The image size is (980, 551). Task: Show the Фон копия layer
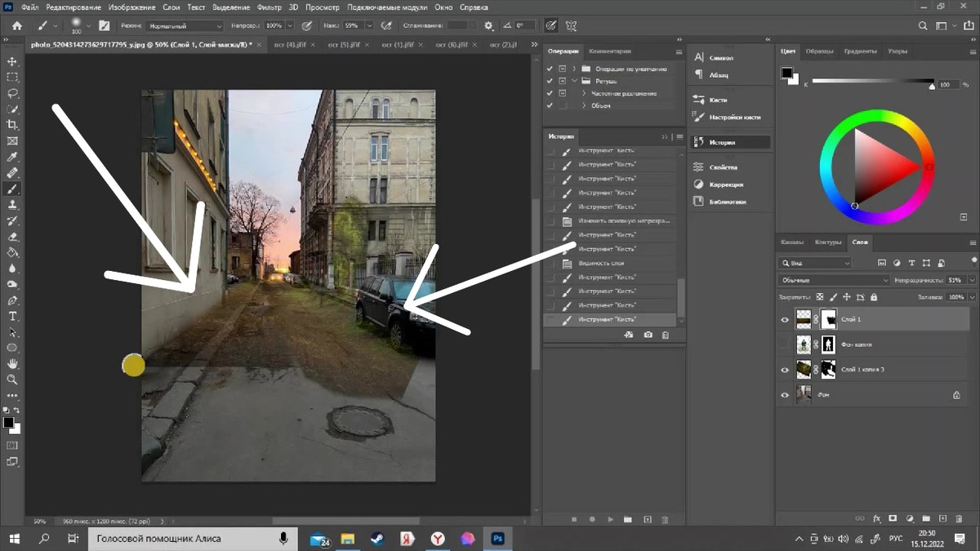(785, 344)
